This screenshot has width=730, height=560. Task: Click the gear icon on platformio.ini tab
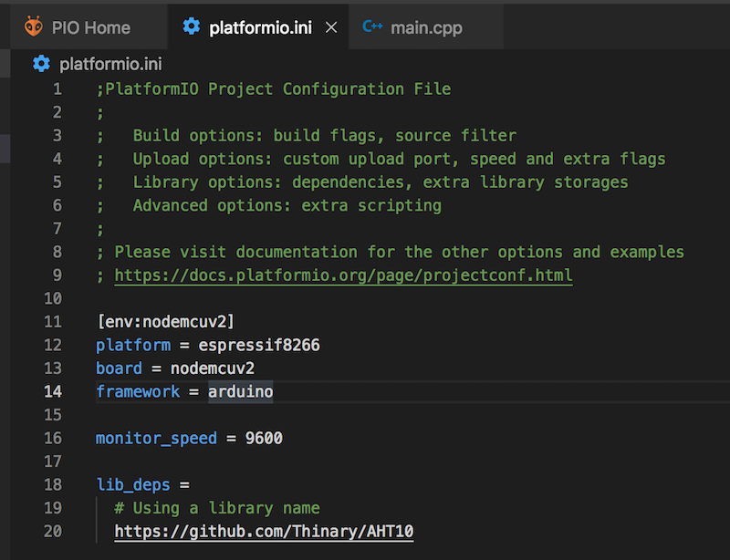tap(191, 27)
